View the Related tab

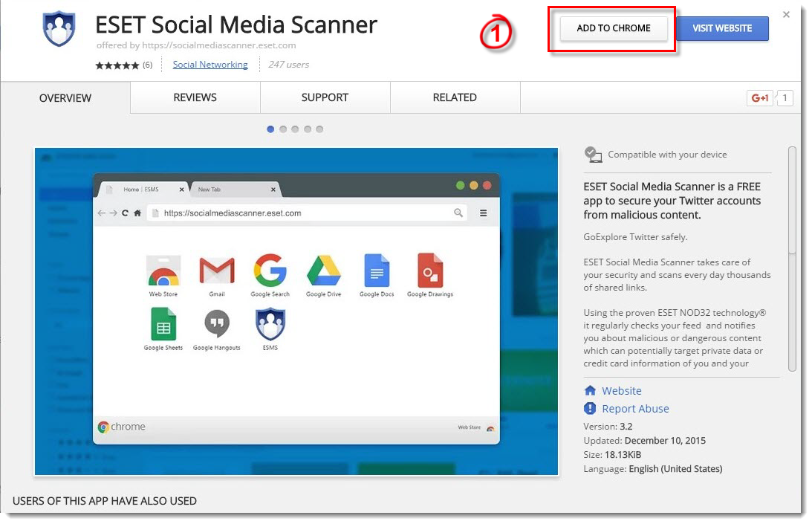455,97
